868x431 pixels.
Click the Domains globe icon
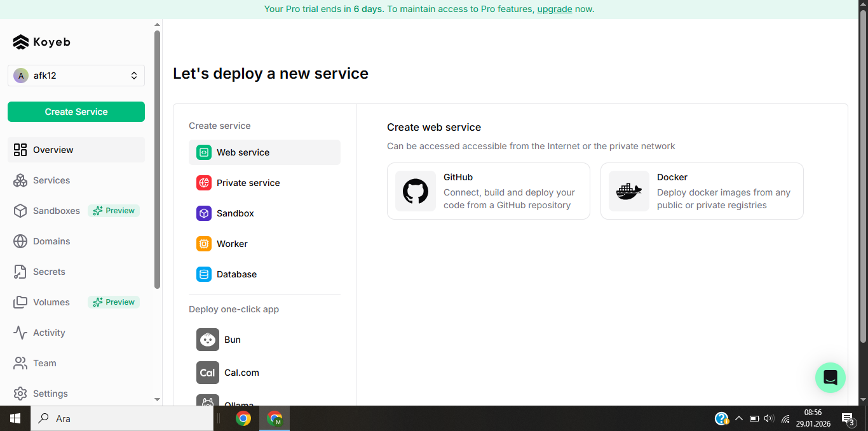click(x=20, y=241)
